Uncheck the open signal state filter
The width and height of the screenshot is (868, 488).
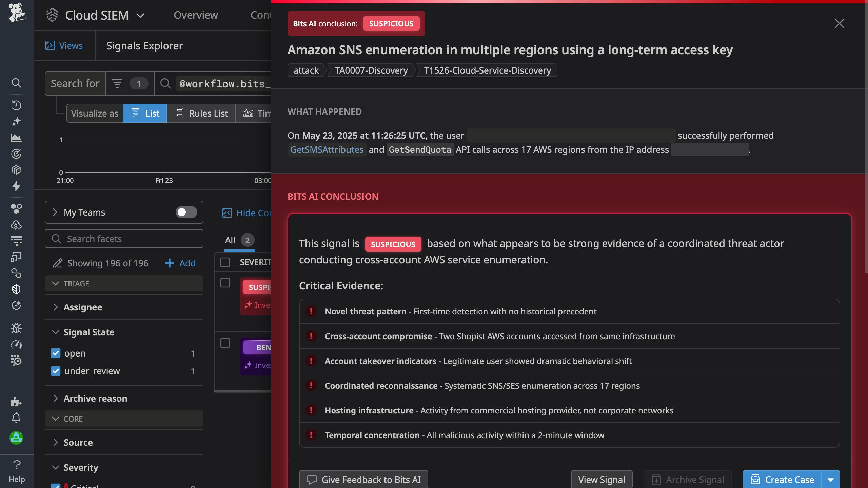56,353
